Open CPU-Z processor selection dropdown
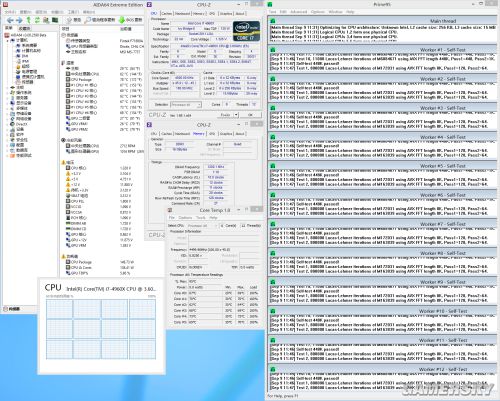 pyautogui.click(x=186, y=105)
